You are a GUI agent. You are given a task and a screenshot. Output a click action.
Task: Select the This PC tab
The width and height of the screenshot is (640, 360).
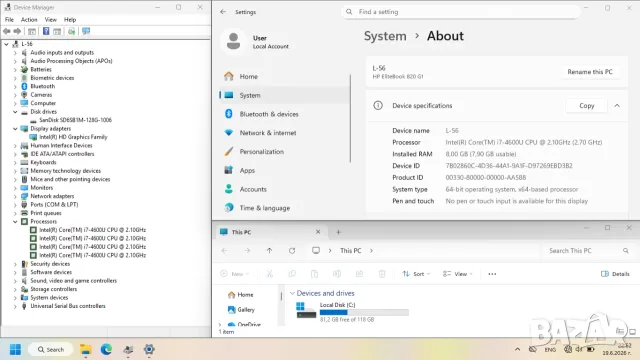click(270, 232)
